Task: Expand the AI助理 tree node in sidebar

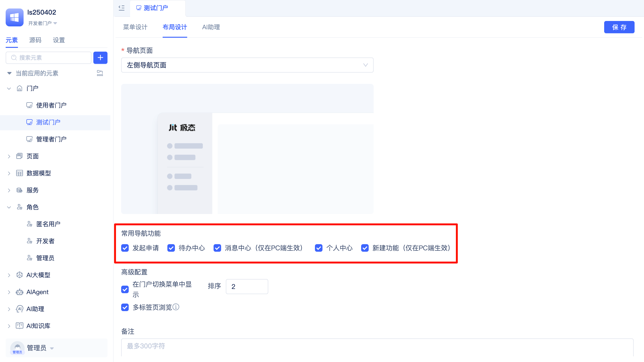Action: [x=9, y=309]
